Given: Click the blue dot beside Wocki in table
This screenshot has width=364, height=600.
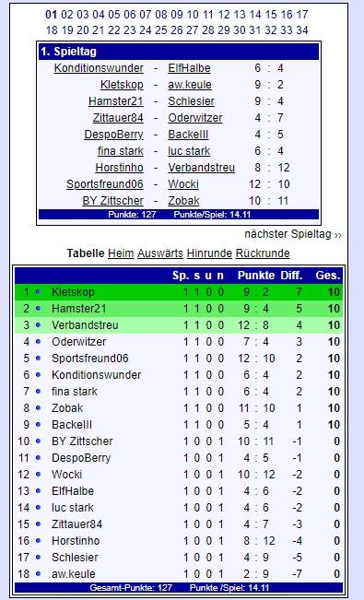Looking at the screenshot, I should coord(39,474).
